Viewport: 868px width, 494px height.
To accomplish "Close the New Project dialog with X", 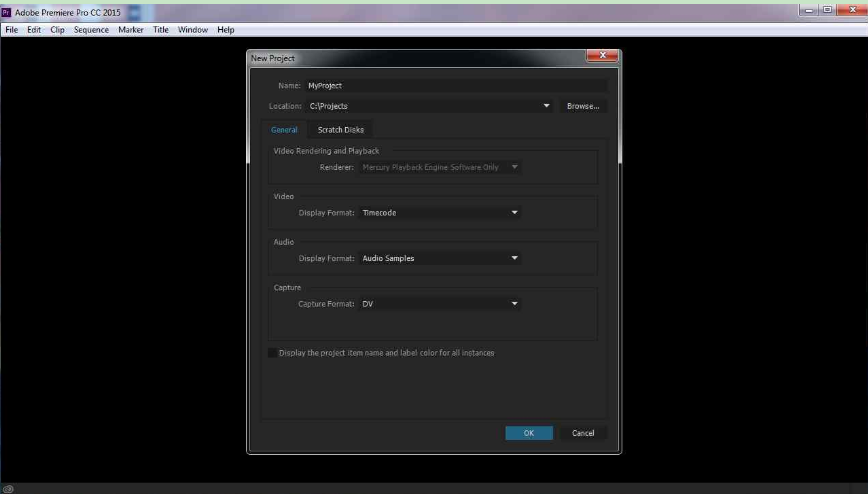I will click(602, 55).
